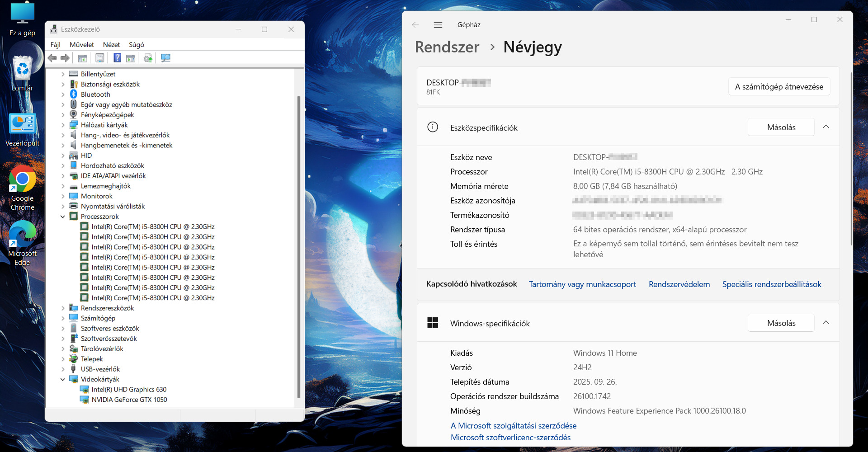The height and width of the screenshot is (452, 868).
Task: Click the Device Manager vertical scrollbar
Action: coord(298,247)
